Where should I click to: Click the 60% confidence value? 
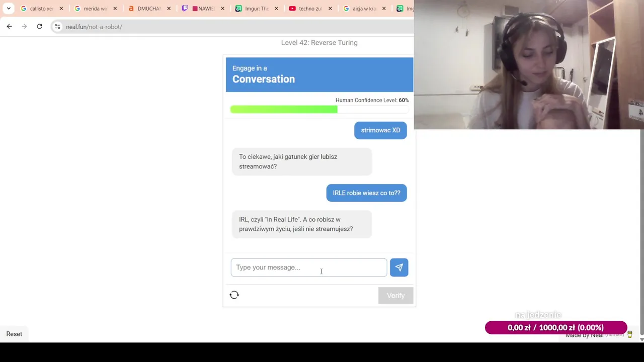404,100
